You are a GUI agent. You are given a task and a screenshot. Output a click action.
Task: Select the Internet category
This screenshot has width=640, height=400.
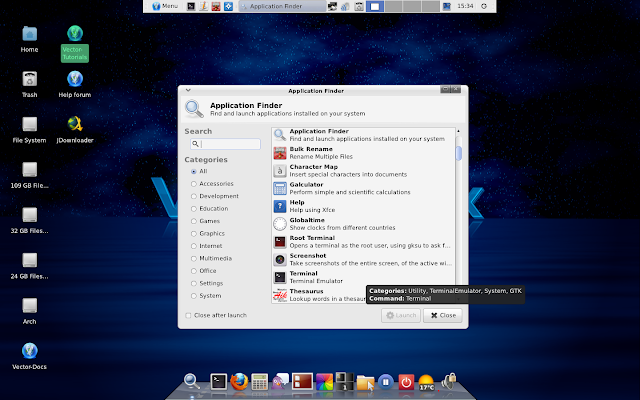(x=207, y=246)
